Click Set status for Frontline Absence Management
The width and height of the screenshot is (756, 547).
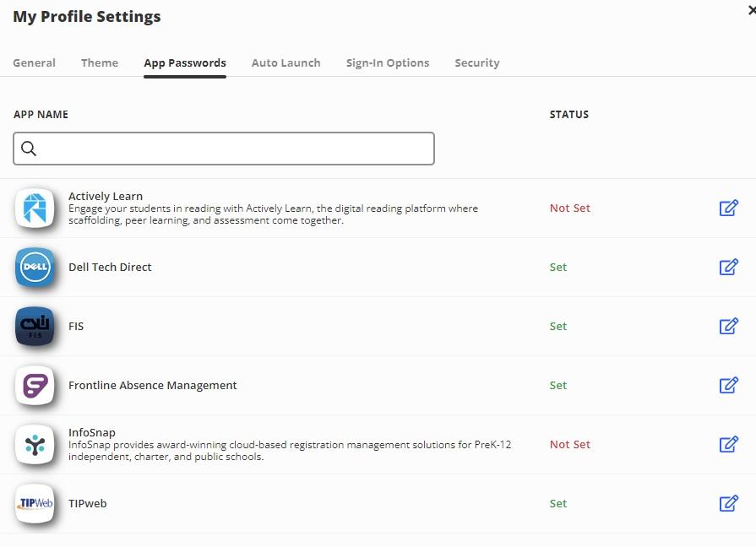[558, 385]
